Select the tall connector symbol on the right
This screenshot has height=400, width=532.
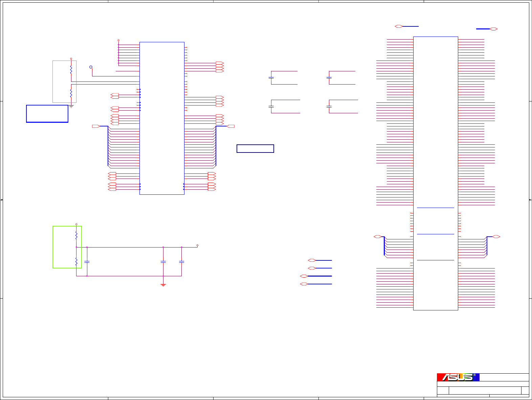pyautogui.click(x=436, y=173)
